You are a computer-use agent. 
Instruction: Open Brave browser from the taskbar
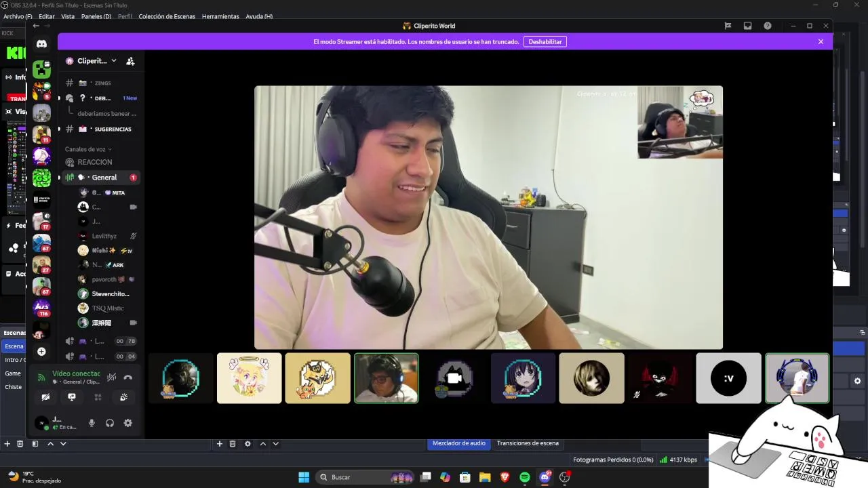tap(505, 477)
